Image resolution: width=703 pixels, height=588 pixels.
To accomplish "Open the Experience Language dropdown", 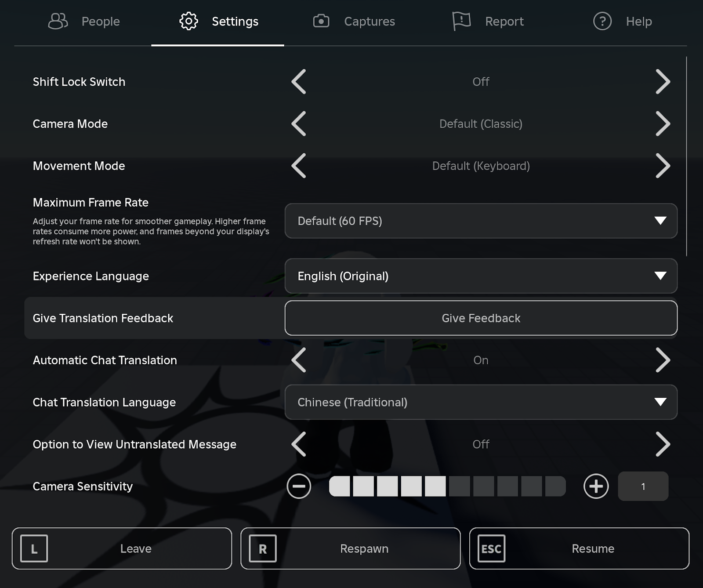I will pyautogui.click(x=481, y=276).
